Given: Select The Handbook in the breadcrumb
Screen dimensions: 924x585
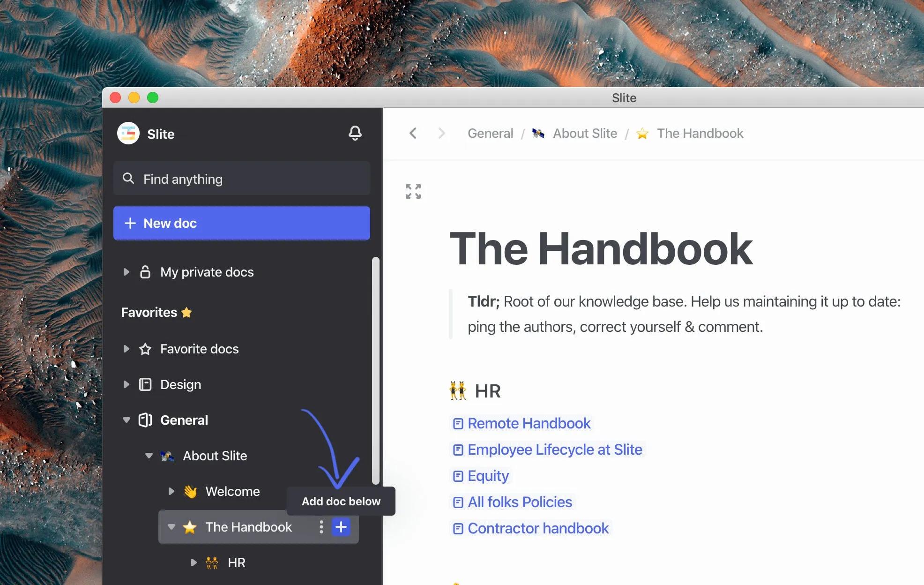Looking at the screenshot, I should pos(700,133).
